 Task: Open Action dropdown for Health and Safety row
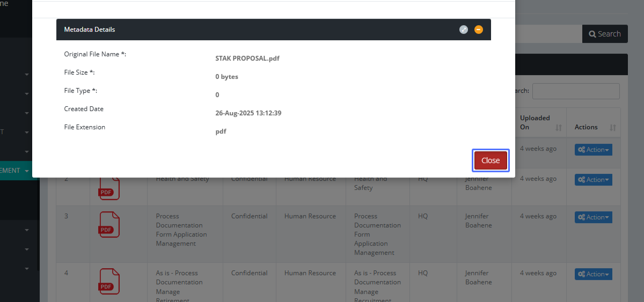coord(593,180)
